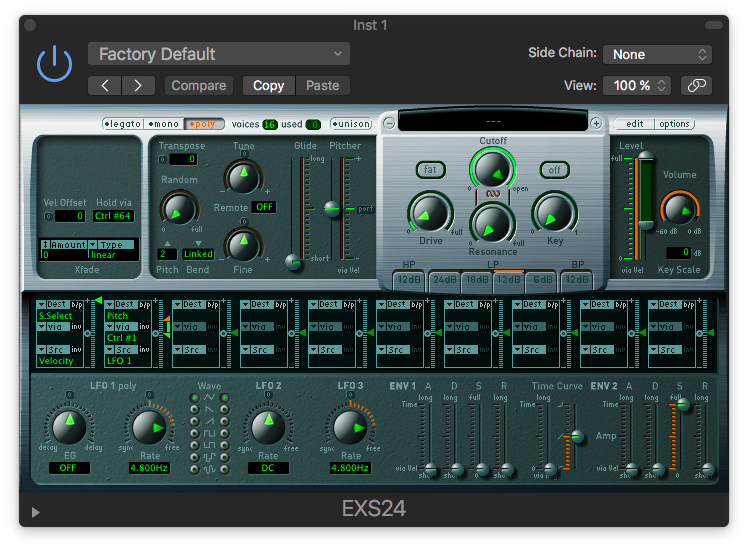The height and width of the screenshot is (550, 748).
Task: Open the options button menu
Action: [674, 124]
